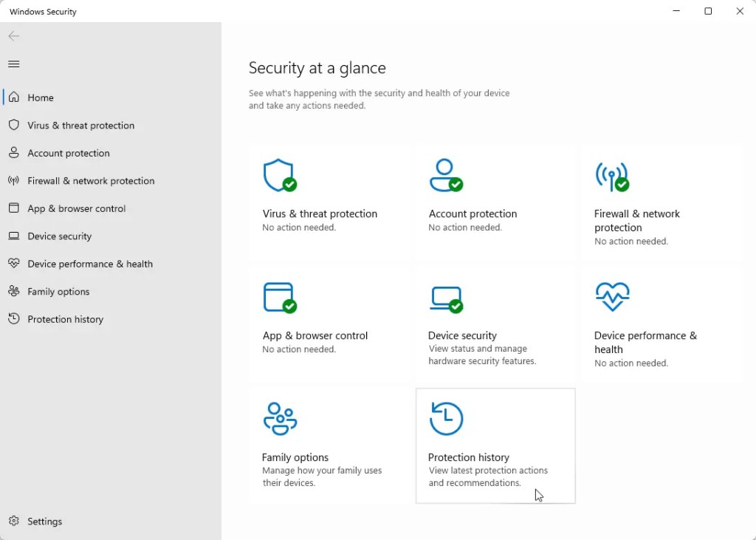Select Virus & threat protection in sidebar

click(x=80, y=126)
